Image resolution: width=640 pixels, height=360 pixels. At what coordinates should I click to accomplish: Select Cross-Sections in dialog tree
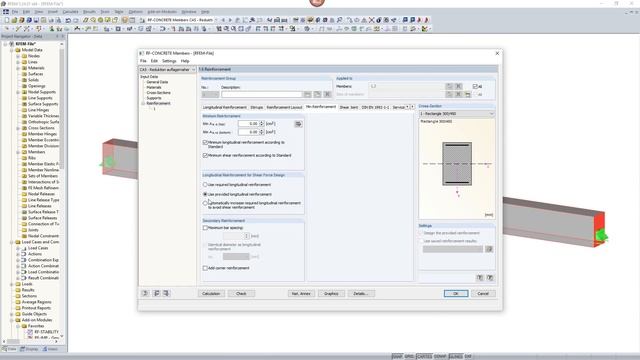(158, 93)
